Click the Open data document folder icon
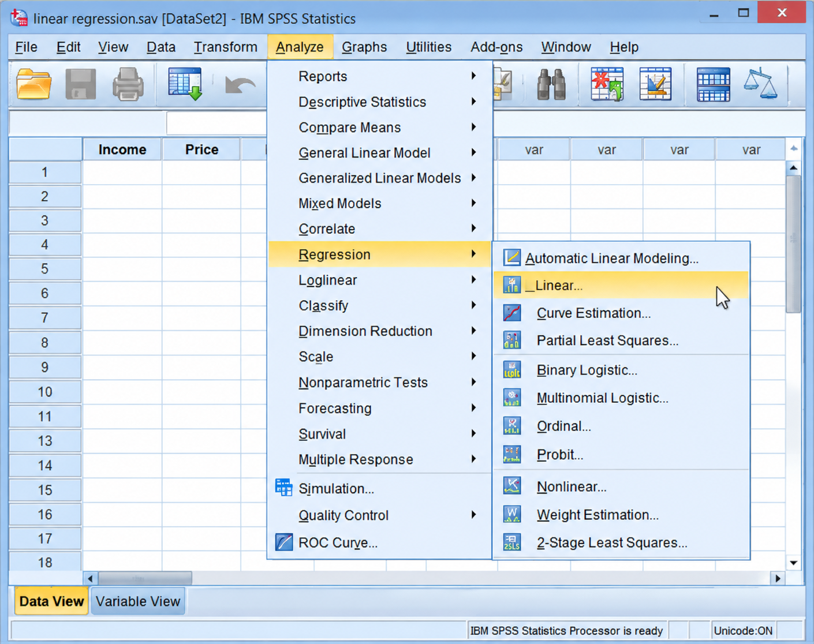Screen dimensions: 814x644 point(33,84)
